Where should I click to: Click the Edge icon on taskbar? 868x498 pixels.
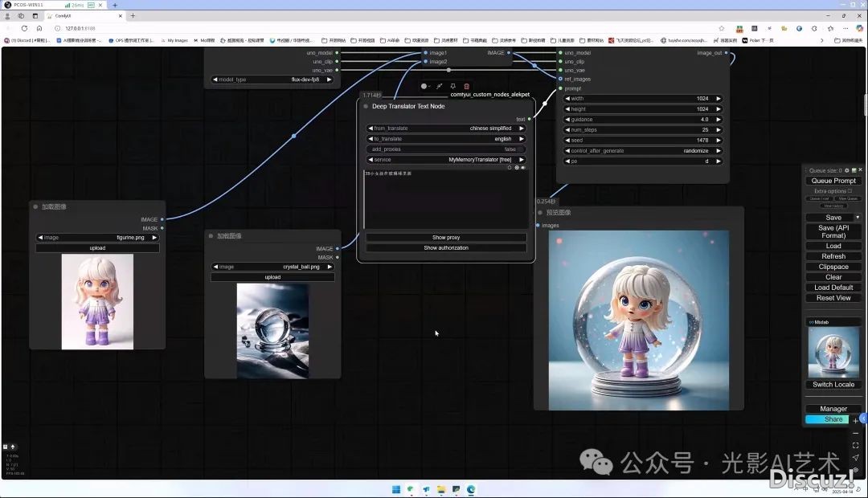471,490
